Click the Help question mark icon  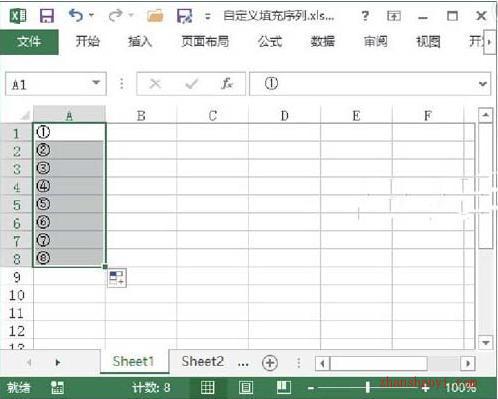click(x=365, y=16)
